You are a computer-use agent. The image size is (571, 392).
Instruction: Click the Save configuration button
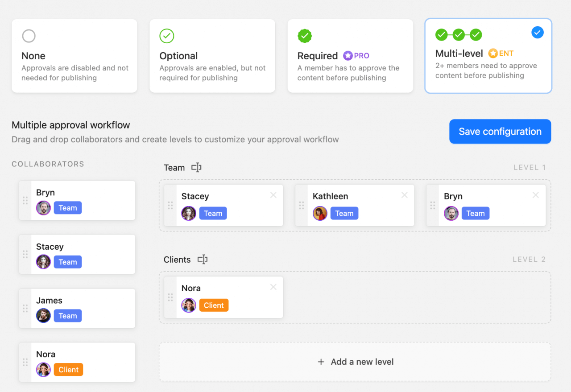(x=500, y=132)
